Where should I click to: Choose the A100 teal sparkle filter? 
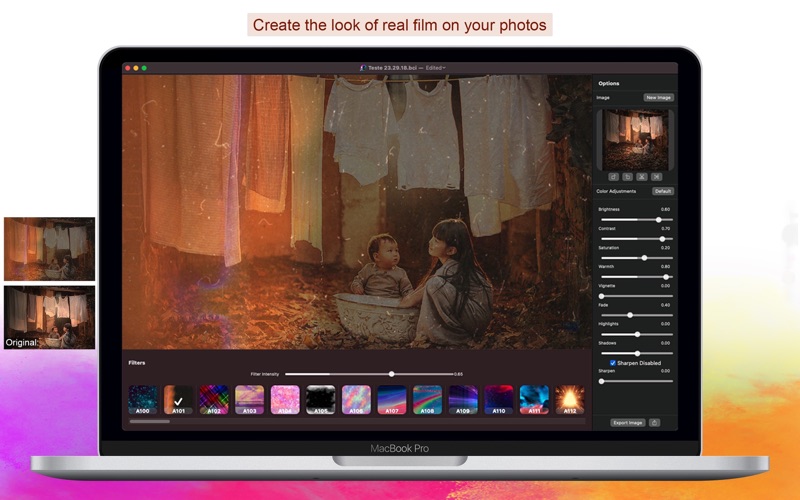click(142, 400)
